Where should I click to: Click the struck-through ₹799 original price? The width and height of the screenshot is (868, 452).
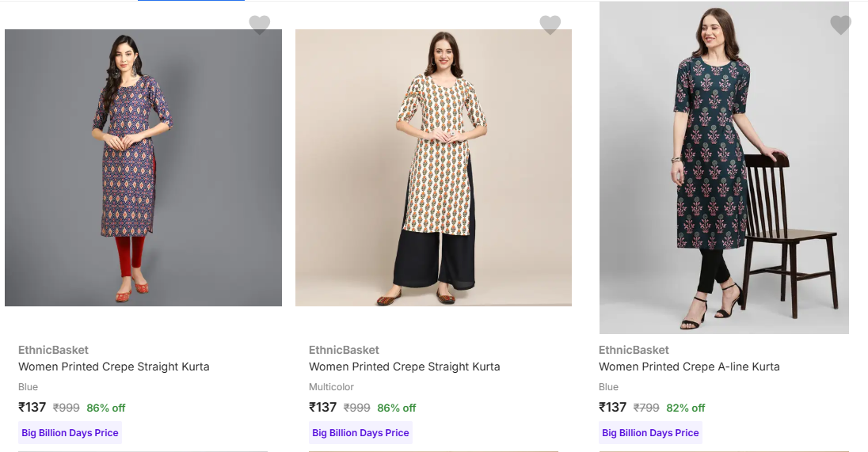click(646, 408)
